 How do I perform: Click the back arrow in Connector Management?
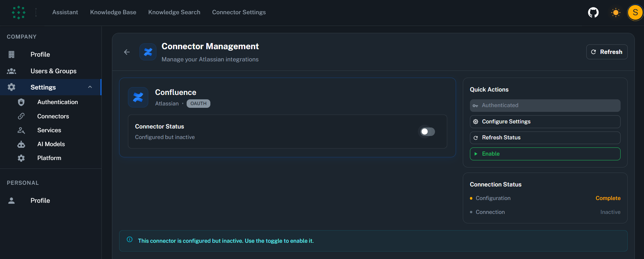[x=127, y=52]
